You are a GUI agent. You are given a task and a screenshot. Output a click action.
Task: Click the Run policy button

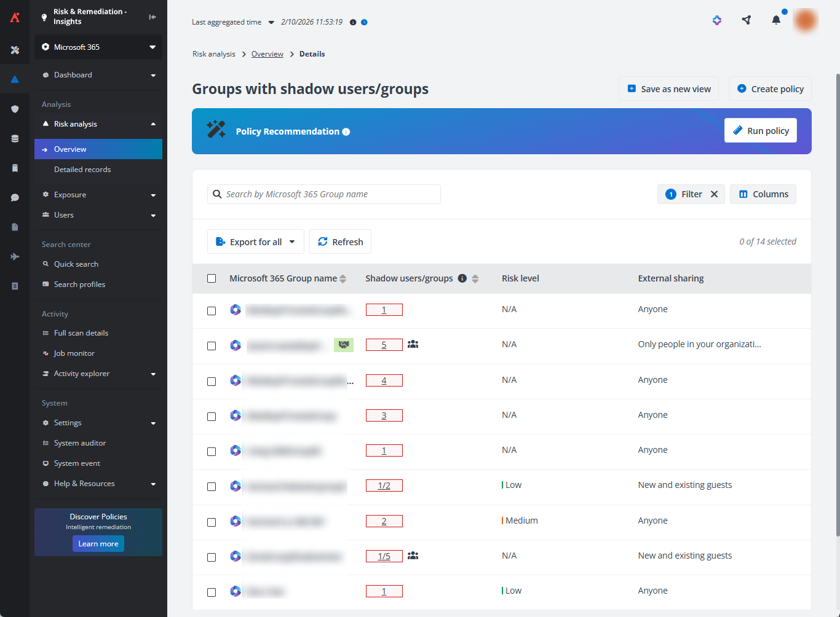(x=760, y=131)
